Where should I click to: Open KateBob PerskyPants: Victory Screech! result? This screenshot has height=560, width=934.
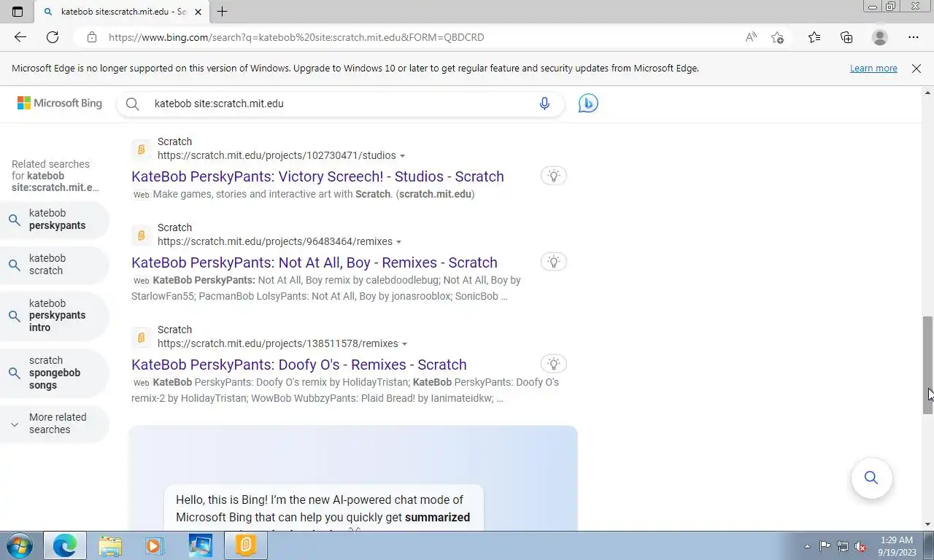(x=317, y=176)
